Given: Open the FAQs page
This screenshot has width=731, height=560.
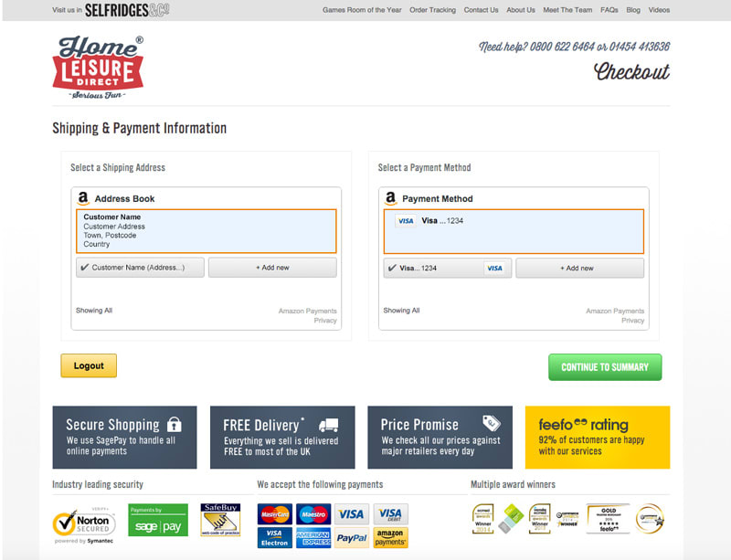Looking at the screenshot, I should tap(609, 10).
